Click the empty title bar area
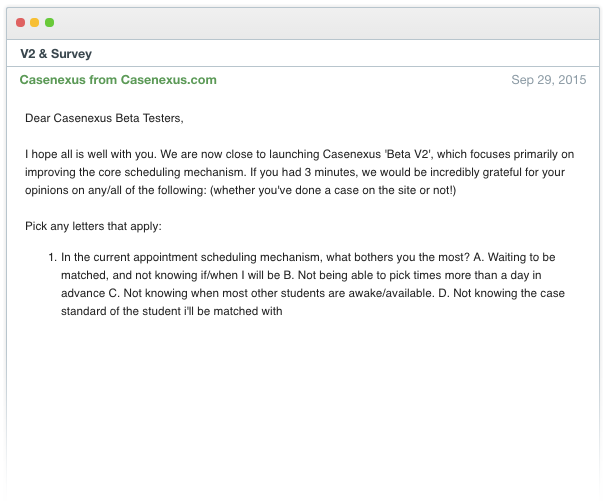606x501 pixels. click(x=320, y=22)
